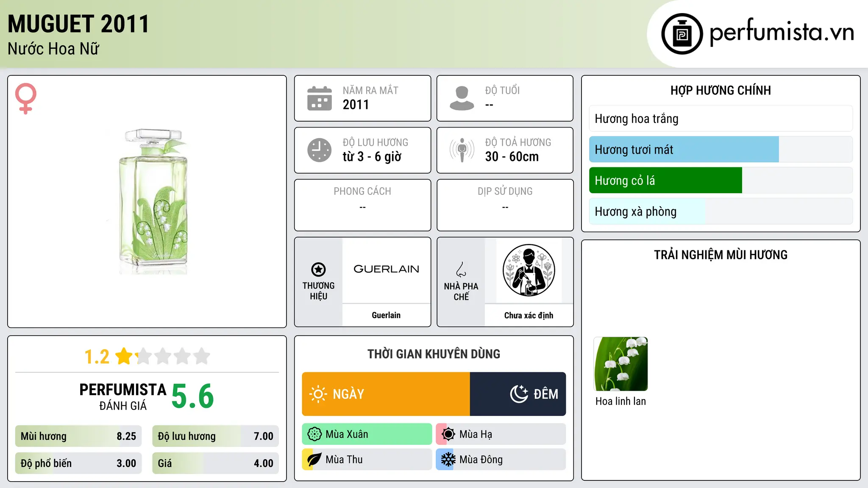Image resolution: width=868 pixels, height=488 pixels.
Task: Click the 1.2 star rating number
Action: 97,357
